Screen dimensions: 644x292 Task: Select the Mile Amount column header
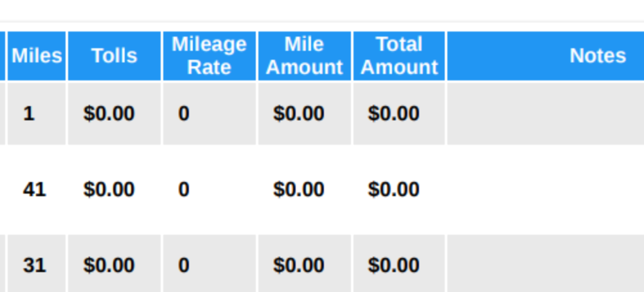(305, 56)
